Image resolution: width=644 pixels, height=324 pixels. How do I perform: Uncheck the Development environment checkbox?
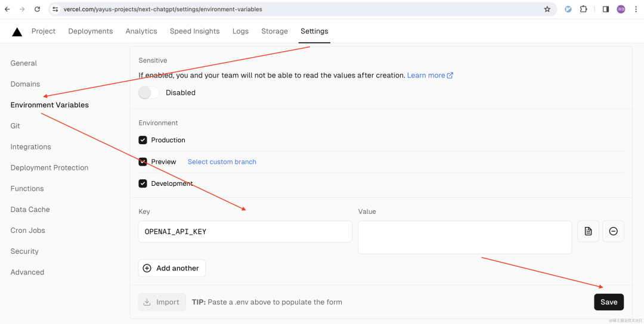coord(143,183)
